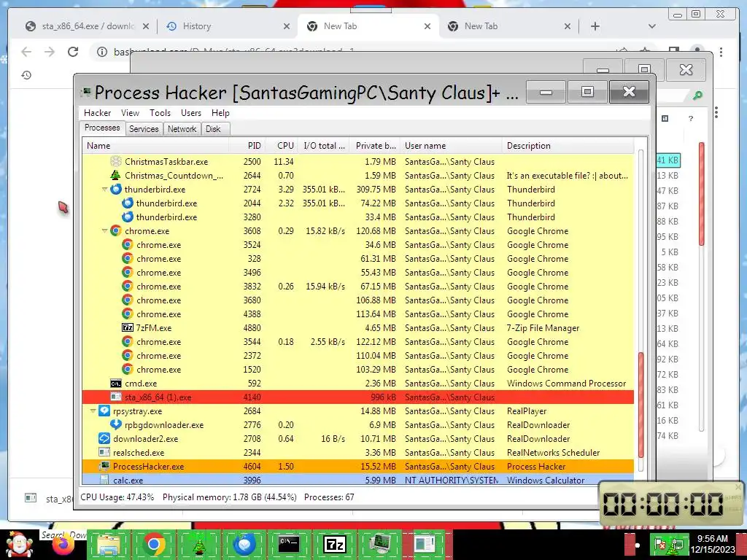This screenshot has width=747, height=560.
Task: Close the History tab in Chrome
Action: pyautogui.click(x=286, y=26)
